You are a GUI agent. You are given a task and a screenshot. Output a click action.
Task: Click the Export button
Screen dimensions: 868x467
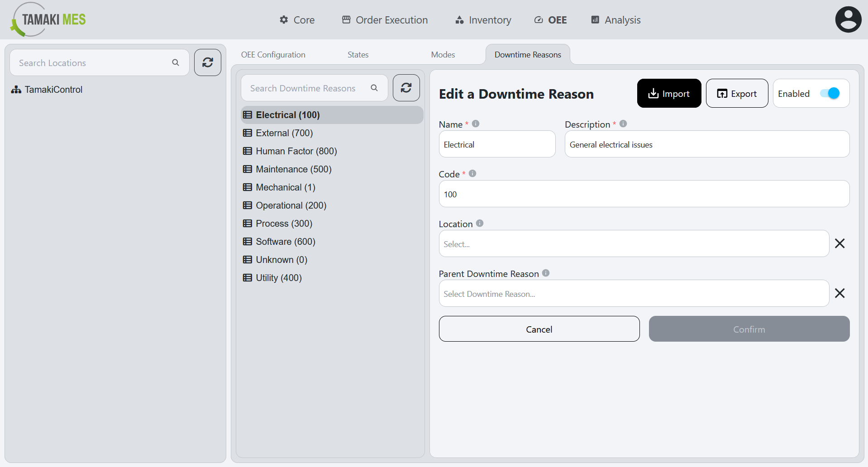[737, 93]
